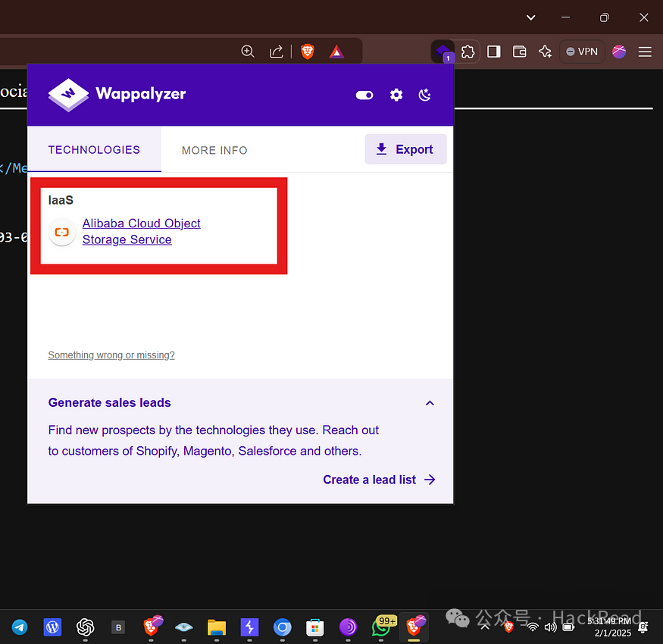Open Tor Browser from taskbar
The height and width of the screenshot is (644, 663).
point(348,627)
